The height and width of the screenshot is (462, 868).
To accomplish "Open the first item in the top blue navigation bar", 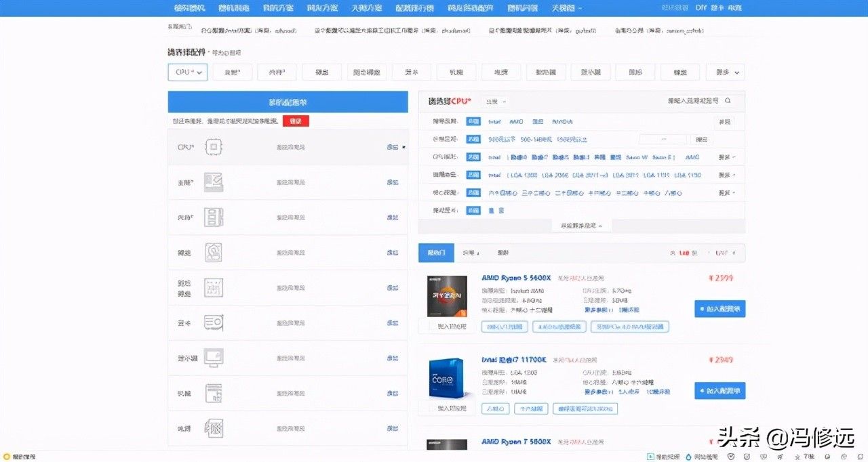I will coord(189,8).
